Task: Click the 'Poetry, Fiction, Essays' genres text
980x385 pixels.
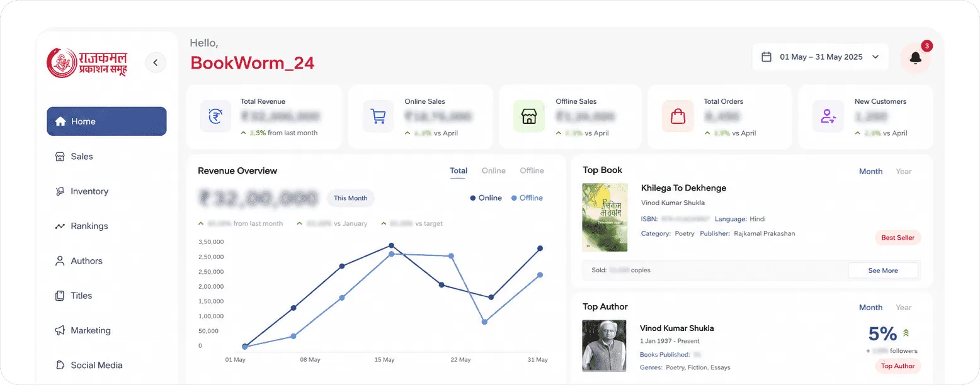Action: pos(698,367)
